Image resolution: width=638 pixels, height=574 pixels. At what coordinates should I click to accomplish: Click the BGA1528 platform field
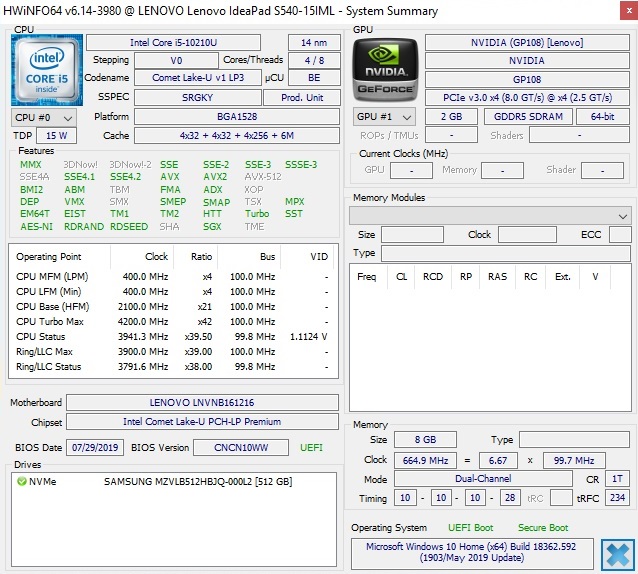237,117
